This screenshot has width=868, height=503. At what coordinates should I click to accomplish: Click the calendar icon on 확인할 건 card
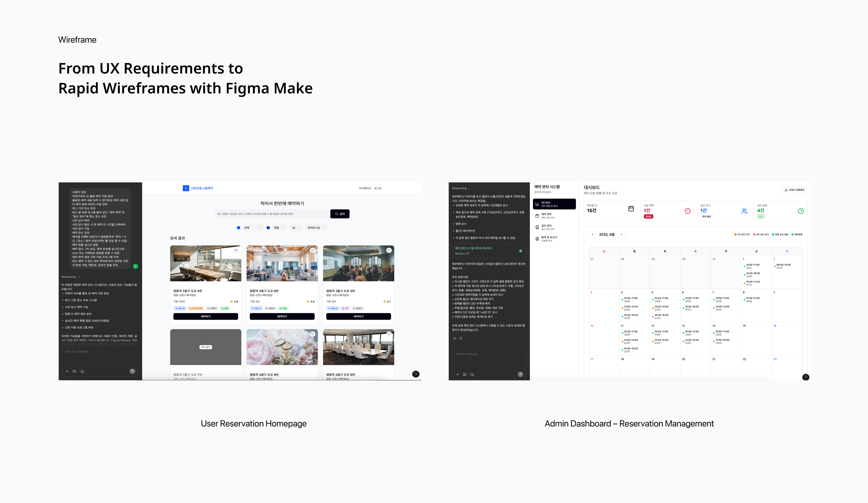[x=631, y=209]
